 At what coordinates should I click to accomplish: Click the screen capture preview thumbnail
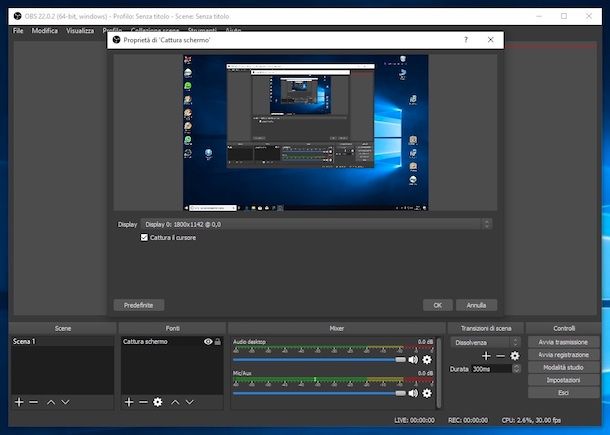click(x=305, y=132)
